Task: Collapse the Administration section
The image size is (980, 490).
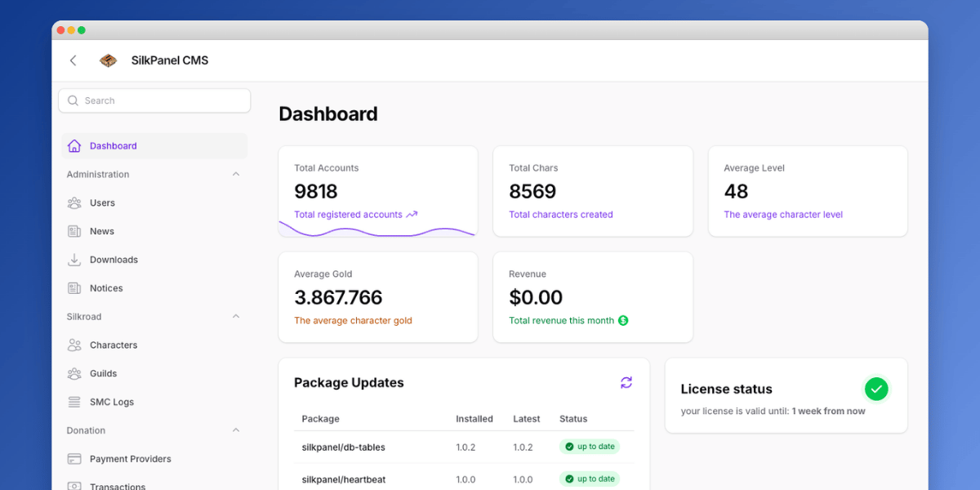Action: click(235, 174)
